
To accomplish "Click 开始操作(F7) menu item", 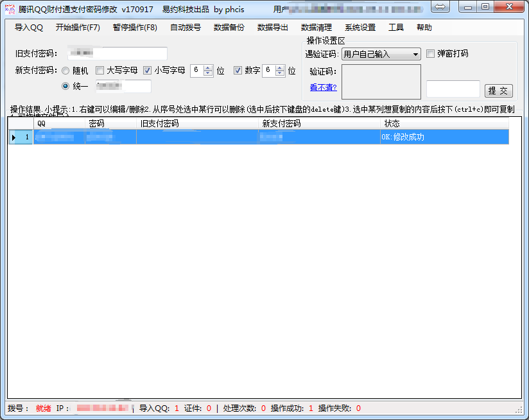I will (x=78, y=28).
